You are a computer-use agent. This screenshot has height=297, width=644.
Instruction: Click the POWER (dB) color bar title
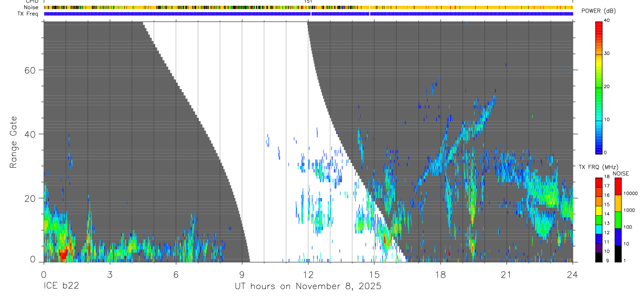click(598, 11)
